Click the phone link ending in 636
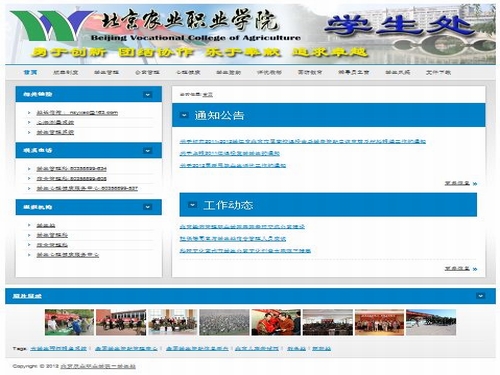This screenshot has height=375, width=500. coord(72,179)
